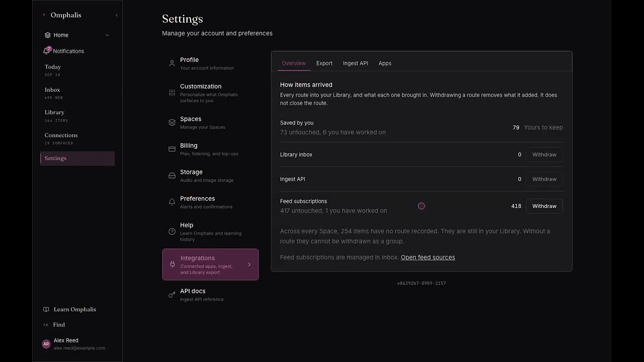
Task: Click the Preferences bell icon
Action: click(x=172, y=202)
